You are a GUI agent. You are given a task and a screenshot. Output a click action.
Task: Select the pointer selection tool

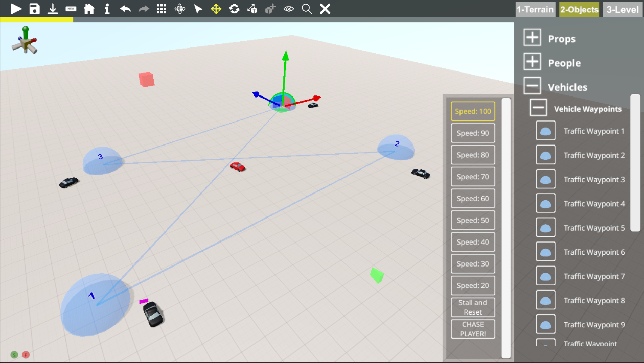tap(198, 9)
